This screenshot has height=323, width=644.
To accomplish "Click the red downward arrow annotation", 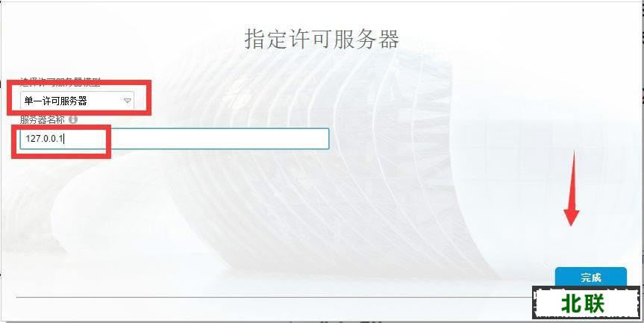I will [572, 189].
